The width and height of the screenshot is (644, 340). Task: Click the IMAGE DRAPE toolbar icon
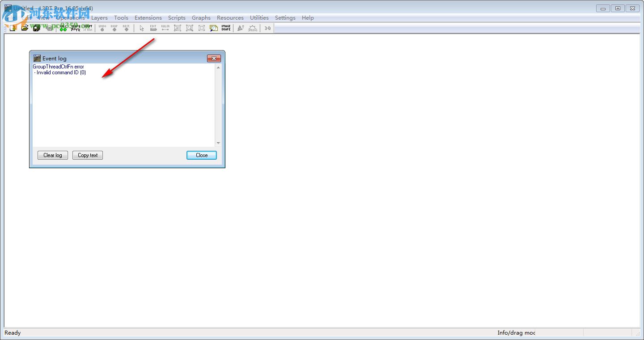pos(226,28)
